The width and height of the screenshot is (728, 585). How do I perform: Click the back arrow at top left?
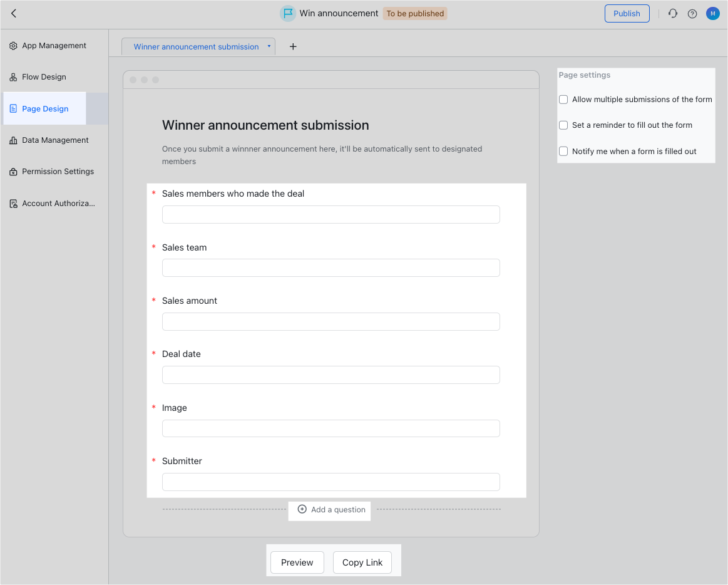coord(13,13)
